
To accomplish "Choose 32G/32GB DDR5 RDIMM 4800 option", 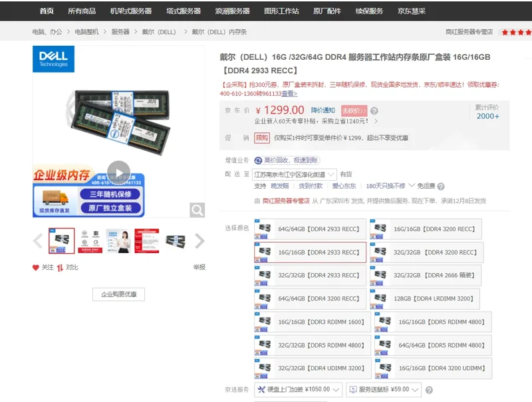I will click(313, 345).
